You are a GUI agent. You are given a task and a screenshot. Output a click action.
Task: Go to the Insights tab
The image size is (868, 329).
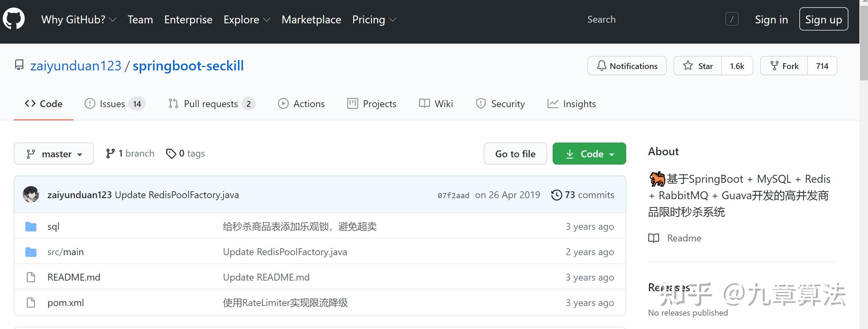point(572,104)
